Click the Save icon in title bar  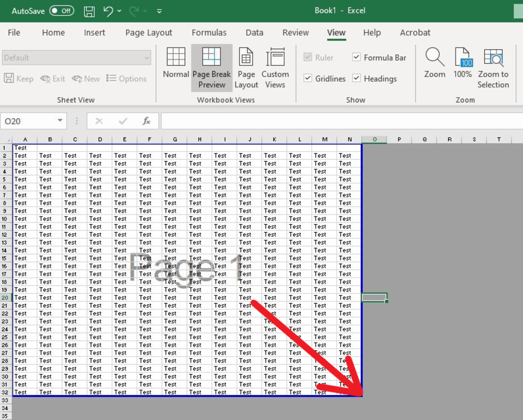[89, 11]
